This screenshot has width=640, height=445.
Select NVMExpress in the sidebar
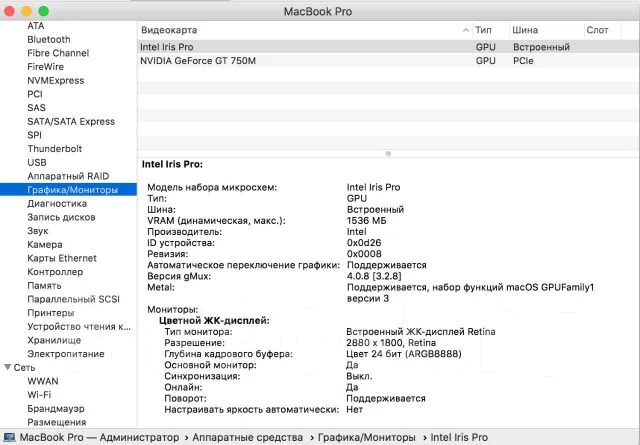click(56, 80)
